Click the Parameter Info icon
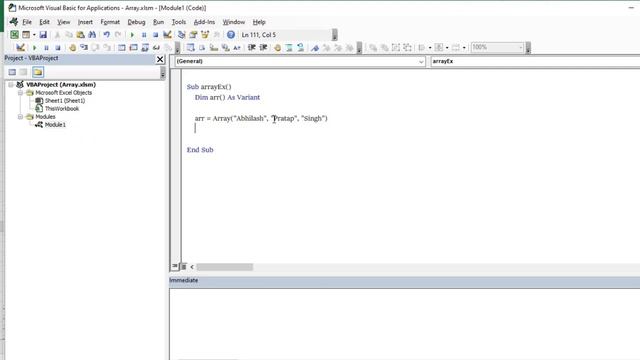The width and height of the screenshot is (640, 360). pos(225,48)
